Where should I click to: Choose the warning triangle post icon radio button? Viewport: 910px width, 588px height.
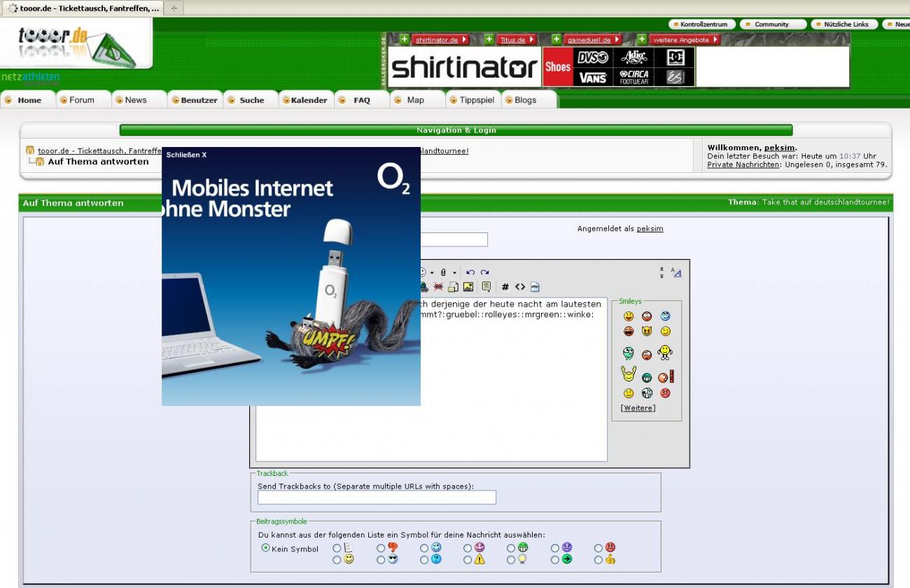pos(468,560)
